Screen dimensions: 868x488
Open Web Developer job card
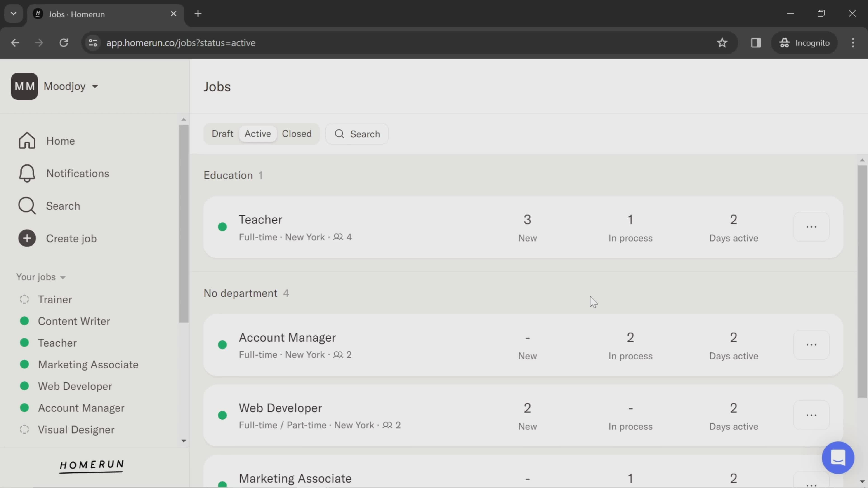(280, 408)
